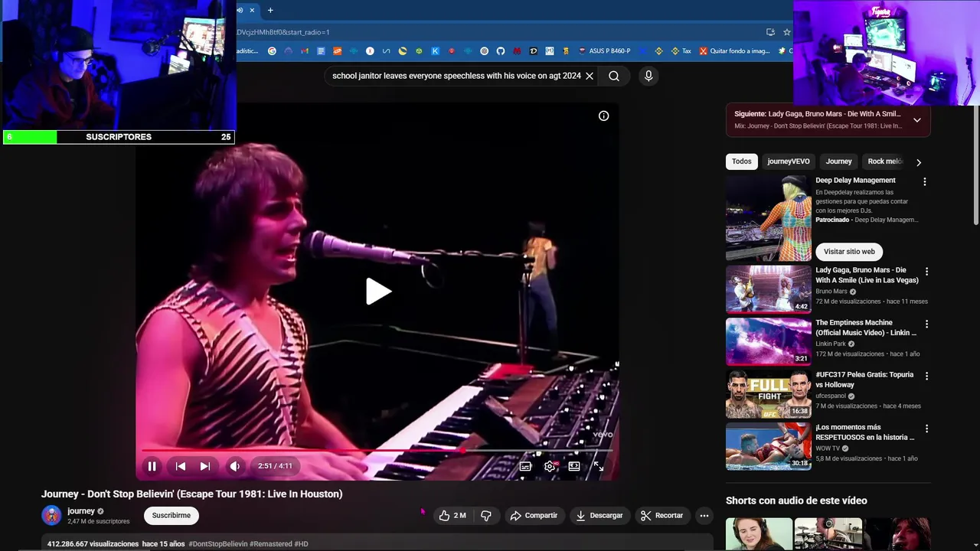980x551 pixels.
Task: Toggle subtitles in the video player
Action: click(525, 466)
